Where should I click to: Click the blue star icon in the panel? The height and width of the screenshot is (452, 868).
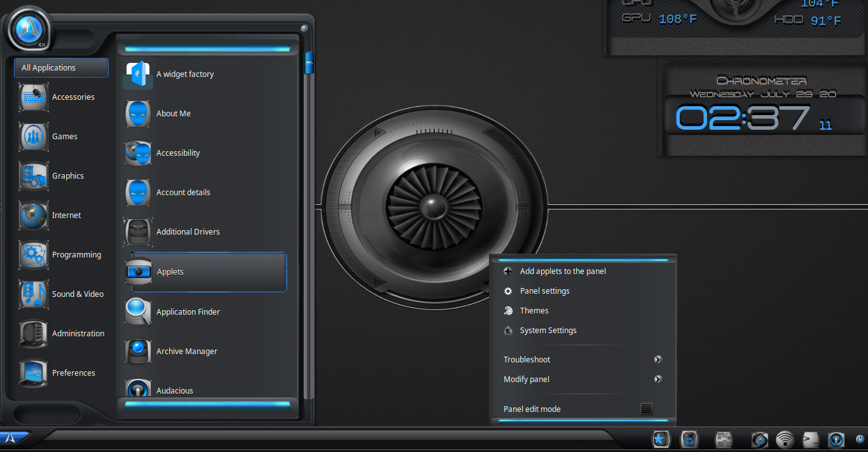coord(661,439)
